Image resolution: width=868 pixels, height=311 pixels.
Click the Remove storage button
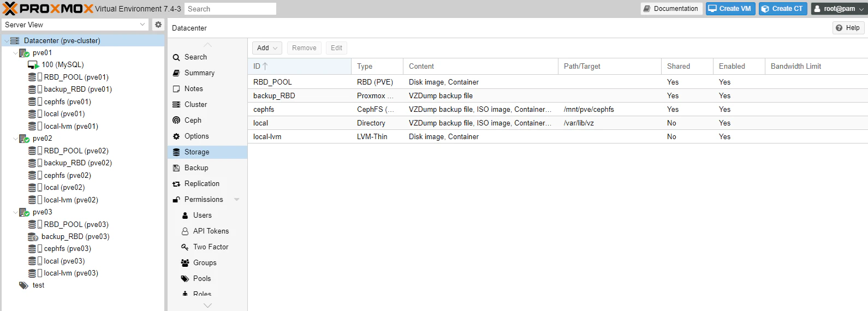(x=304, y=48)
